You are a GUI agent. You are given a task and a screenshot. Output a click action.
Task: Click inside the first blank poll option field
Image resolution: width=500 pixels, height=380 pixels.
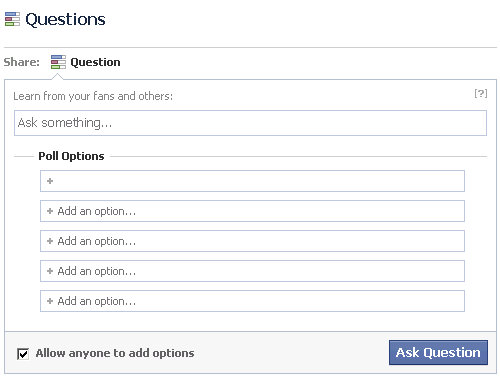252,181
